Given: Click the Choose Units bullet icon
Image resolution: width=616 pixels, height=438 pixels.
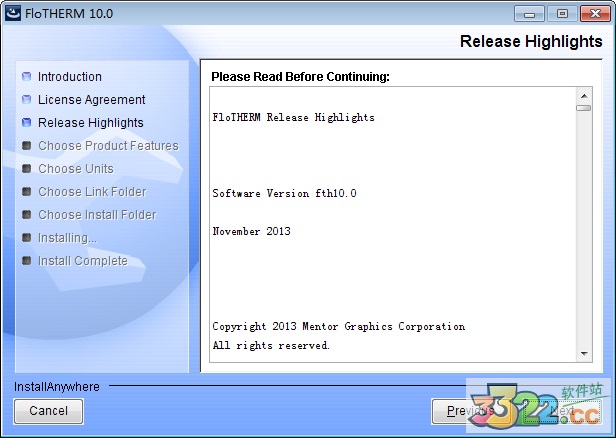Looking at the screenshot, I should (26, 169).
